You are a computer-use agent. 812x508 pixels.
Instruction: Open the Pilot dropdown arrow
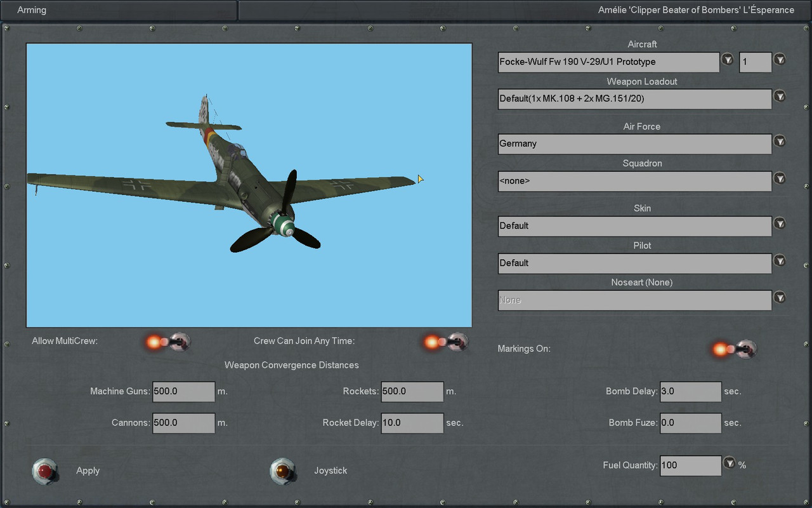(x=780, y=260)
